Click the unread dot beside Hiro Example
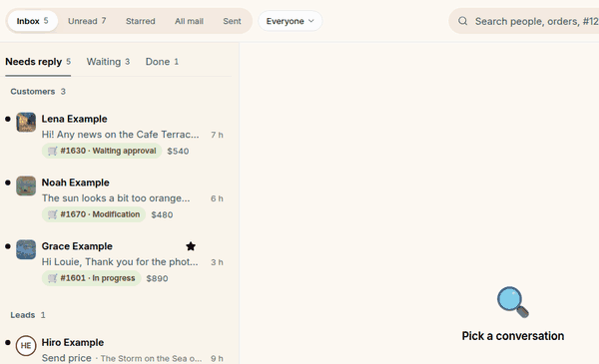The width and height of the screenshot is (599, 364). (x=8, y=343)
